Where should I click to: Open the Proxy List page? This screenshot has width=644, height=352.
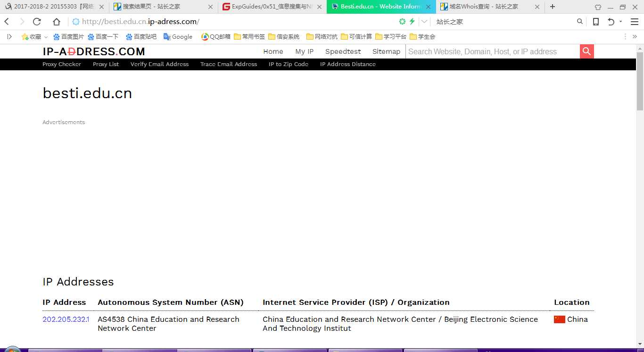(x=106, y=64)
